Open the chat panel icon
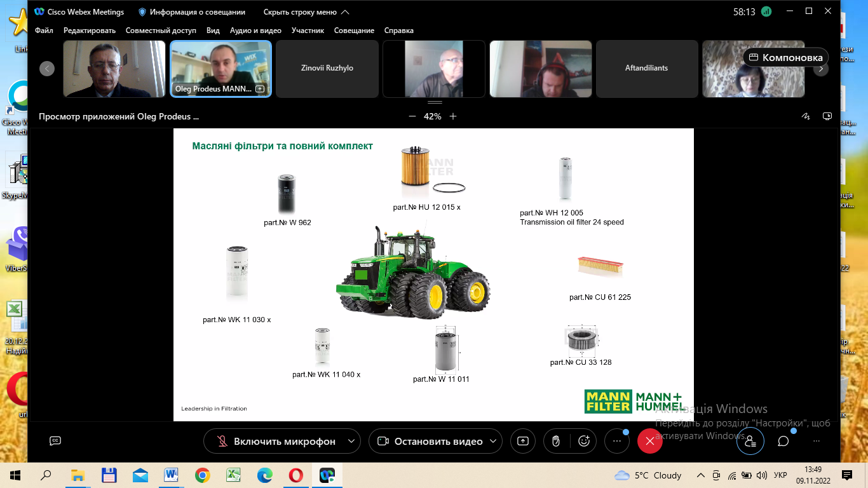 tap(783, 441)
